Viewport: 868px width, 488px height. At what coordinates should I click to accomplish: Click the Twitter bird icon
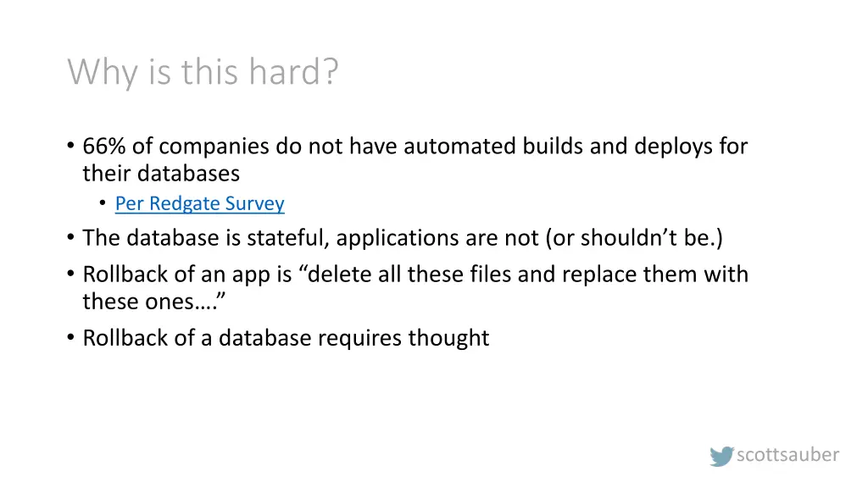[x=721, y=456]
